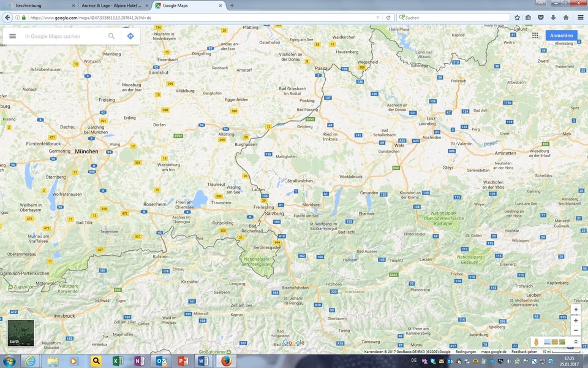Open Outlook from the taskbar
The height and width of the screenshot is (368, 588).
161,361
